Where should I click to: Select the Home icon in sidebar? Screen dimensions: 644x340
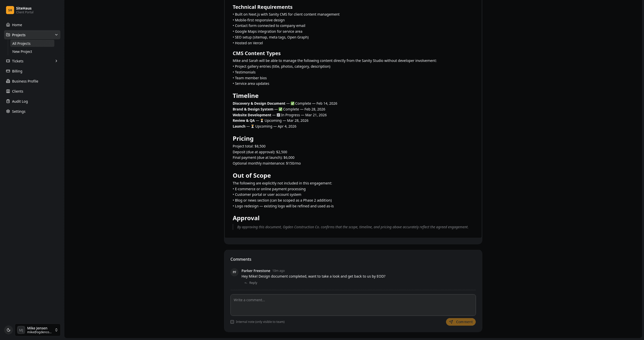click(x=8, y=25)
